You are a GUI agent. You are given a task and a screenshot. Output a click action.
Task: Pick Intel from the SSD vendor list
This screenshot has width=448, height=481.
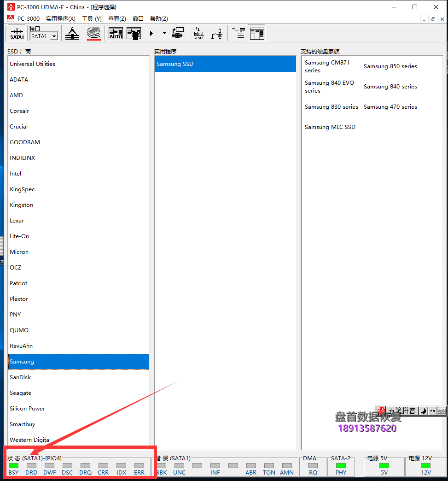point(79,173)
